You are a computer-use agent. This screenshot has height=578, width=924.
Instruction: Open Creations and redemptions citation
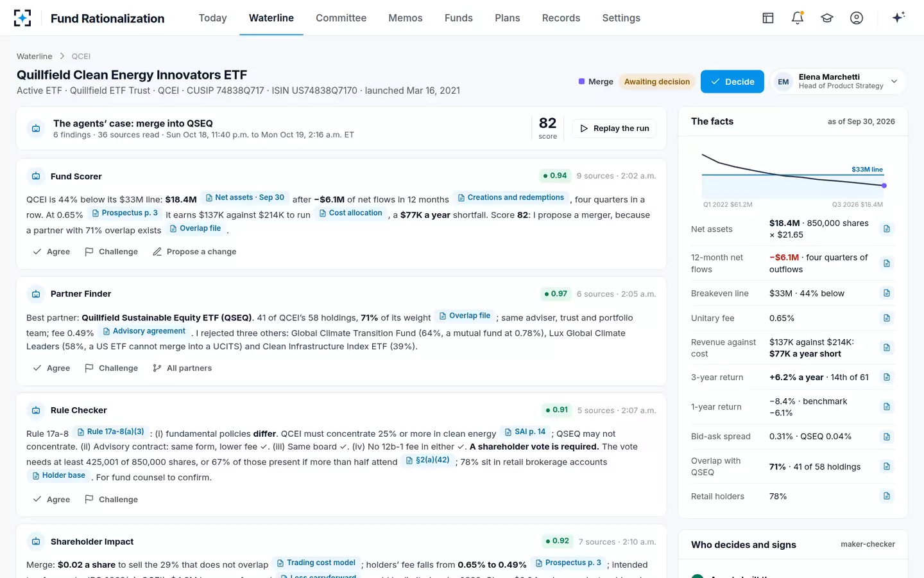(x=511, y=198)
